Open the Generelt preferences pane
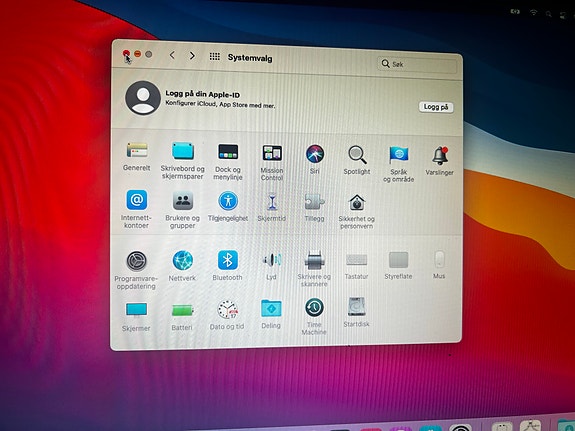Image resolution: width=575 pixels, height=431 pixels. point(137,150)
